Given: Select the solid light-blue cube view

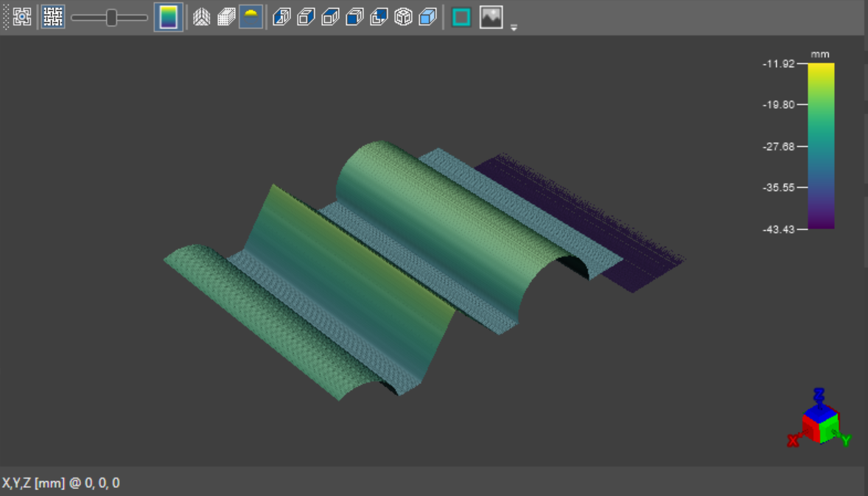Looking at the screenshot, I should point(427,17).
